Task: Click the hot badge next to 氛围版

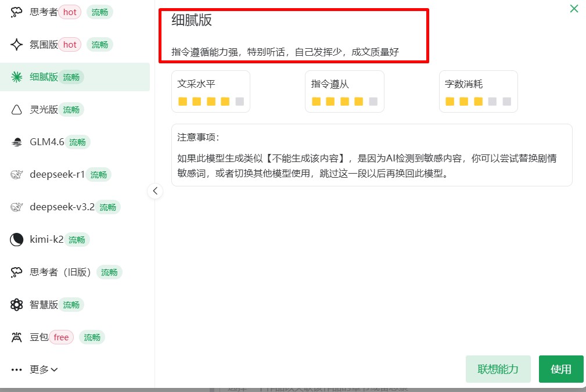Action: (x=70, y=44)
